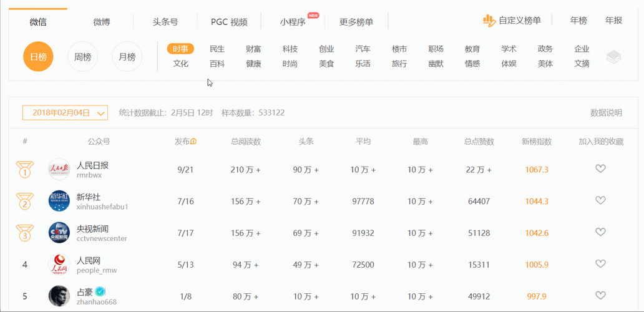Select the 日榜 daily ranking
Screen dimensions: 644x312
(38, 57)
